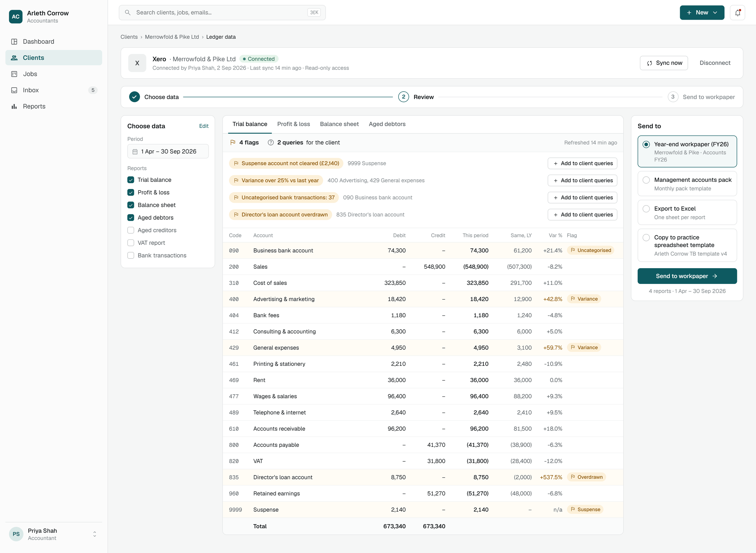Add Suspense account flag to client queries
Viewport: 756px width, 553px height.
(x=582, y=163)
